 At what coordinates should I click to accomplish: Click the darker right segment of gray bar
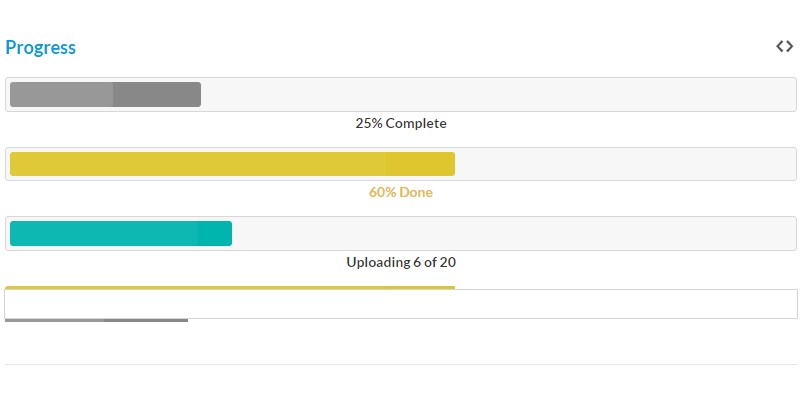[x=157, y=94]
